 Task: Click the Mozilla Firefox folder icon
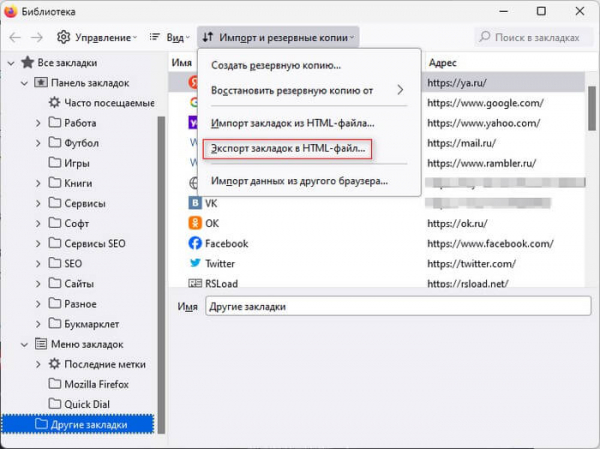tap(55, 384)
